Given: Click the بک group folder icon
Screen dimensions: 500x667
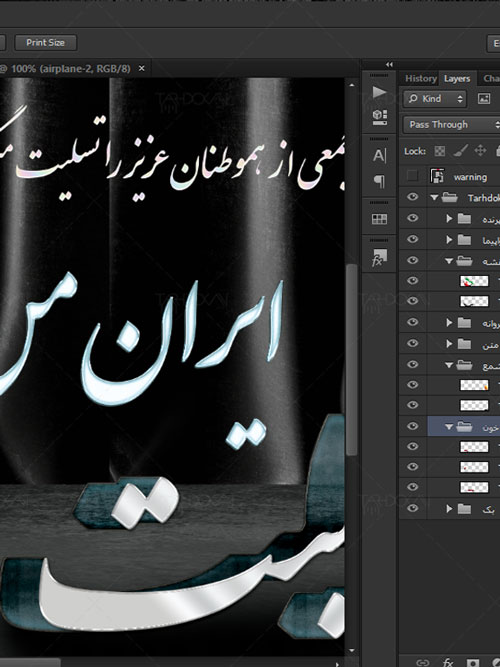Looking at the screenshot, I should tap(464, 508).
